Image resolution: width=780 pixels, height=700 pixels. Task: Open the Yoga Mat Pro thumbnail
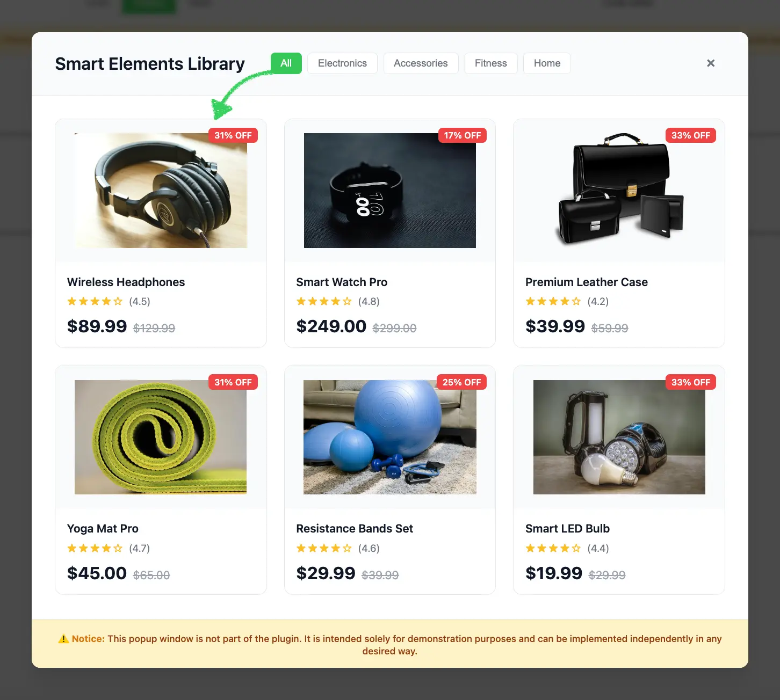click(x=161, y=437)
